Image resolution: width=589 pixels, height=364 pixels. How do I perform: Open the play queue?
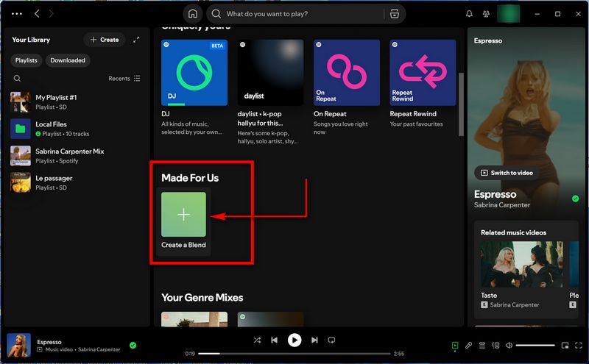click(x=482, y=345)
